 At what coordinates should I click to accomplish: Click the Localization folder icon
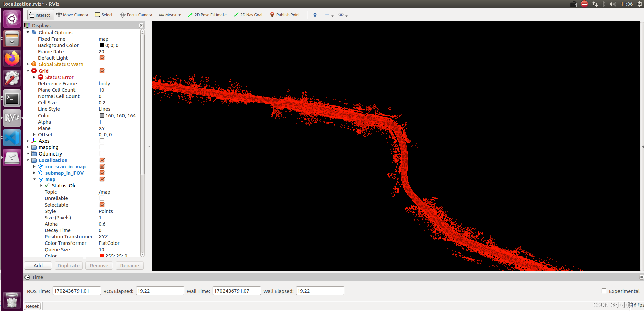tap(34, 160)
